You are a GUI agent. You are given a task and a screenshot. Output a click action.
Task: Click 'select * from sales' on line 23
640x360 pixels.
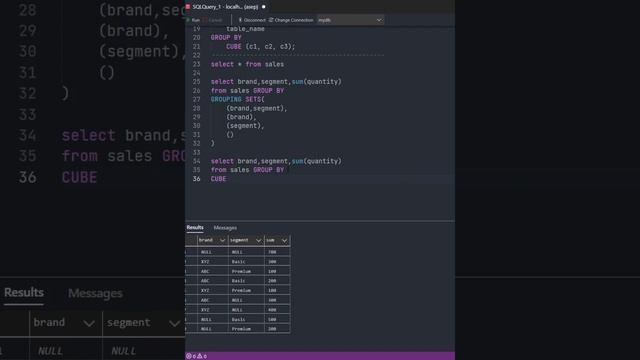[247, 64]
